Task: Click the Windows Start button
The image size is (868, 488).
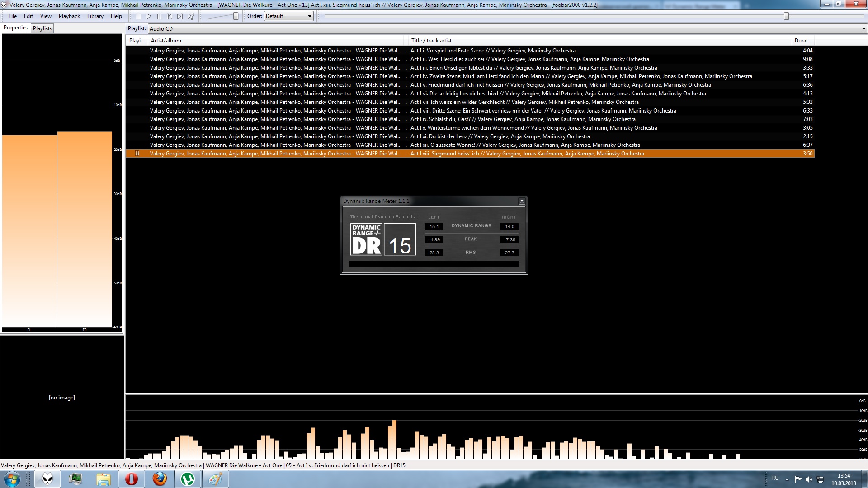Action: click(x=12, y=479)
